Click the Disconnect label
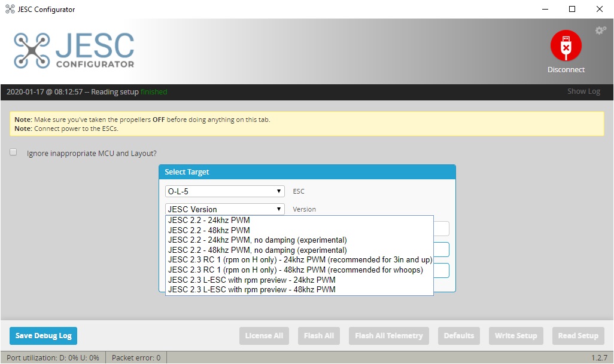614x364 pixels. 566,69
